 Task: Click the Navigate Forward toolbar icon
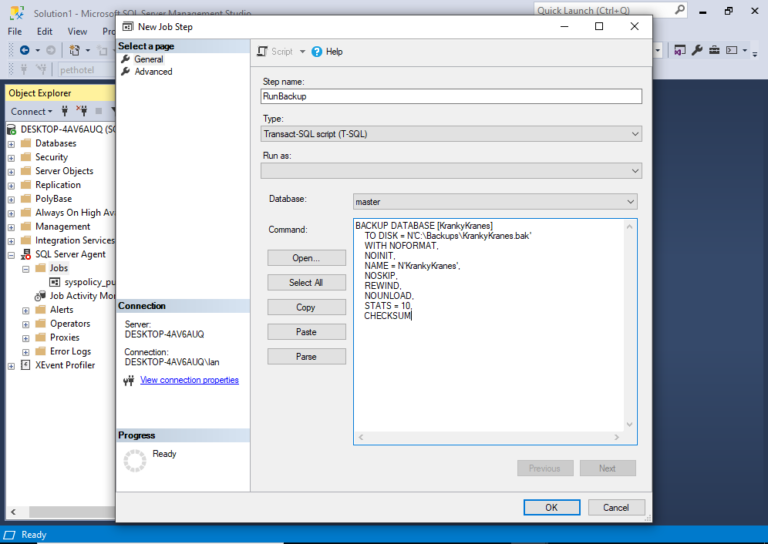[x=50, y=50]
